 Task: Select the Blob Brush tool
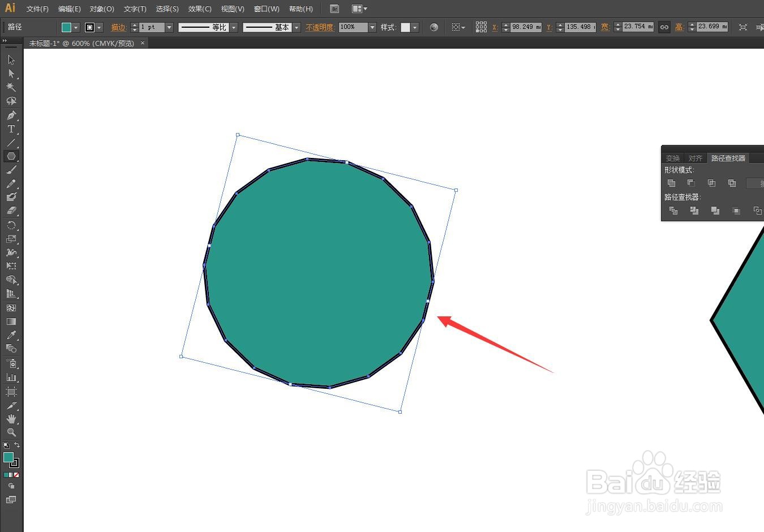11,197
